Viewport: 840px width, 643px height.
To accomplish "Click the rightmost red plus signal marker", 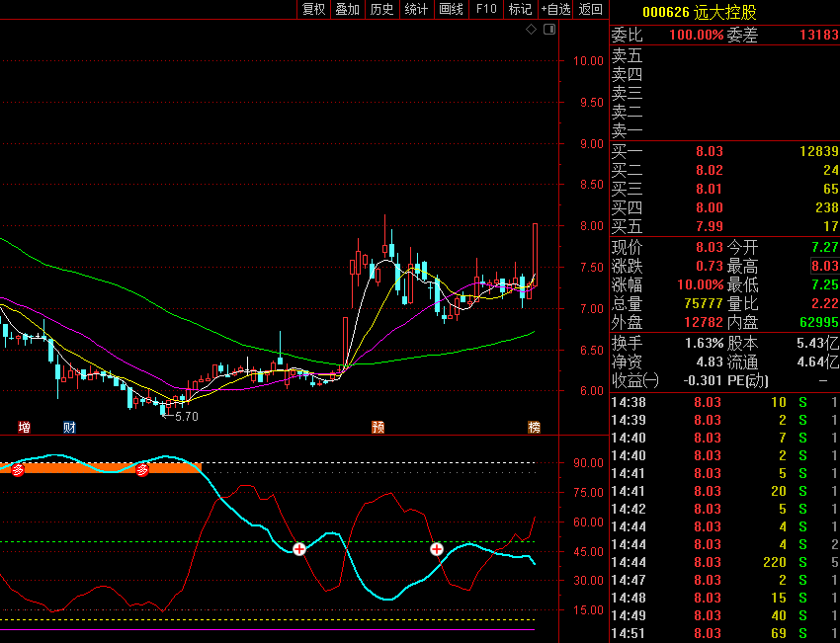I will click(437, 549).
